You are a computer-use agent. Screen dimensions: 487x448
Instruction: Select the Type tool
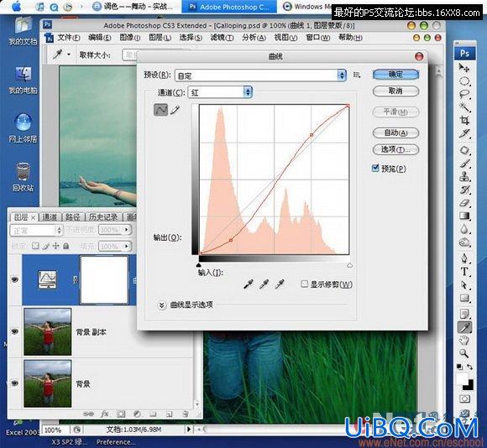pos(464,272)
